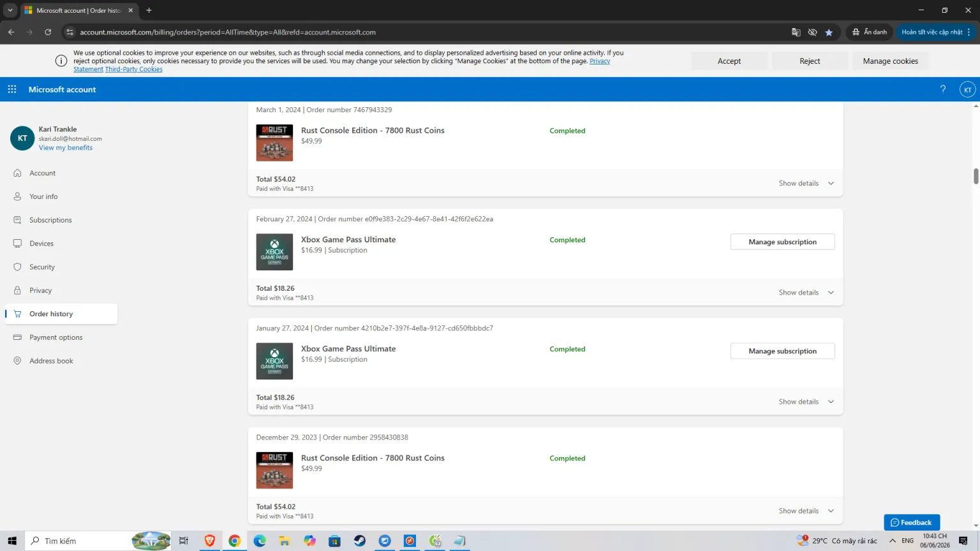Open a new browser tab

coord(149,10)
